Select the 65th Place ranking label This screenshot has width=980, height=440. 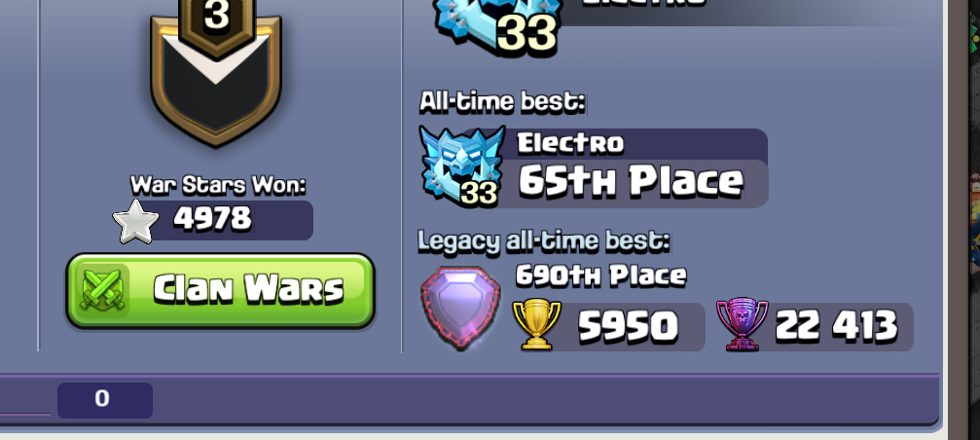point(632,181)
